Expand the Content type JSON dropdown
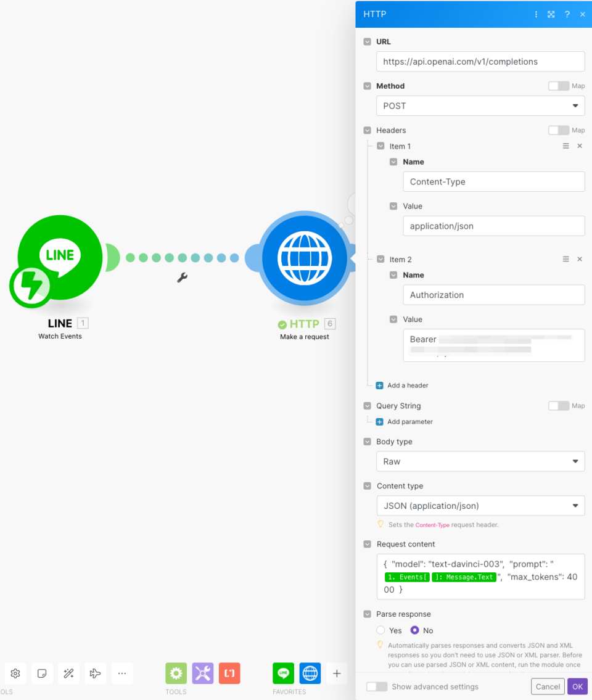Screen dimensions: 592x700 point(480,506)
